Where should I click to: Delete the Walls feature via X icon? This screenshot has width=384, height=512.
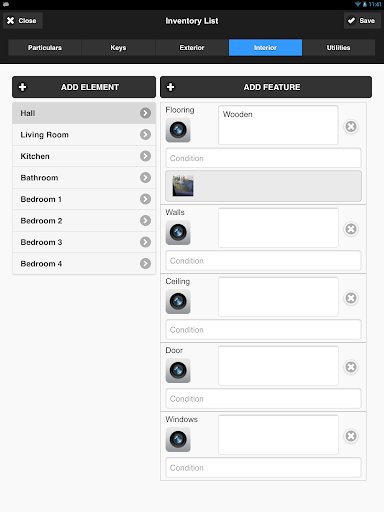(x=351, y=229)
